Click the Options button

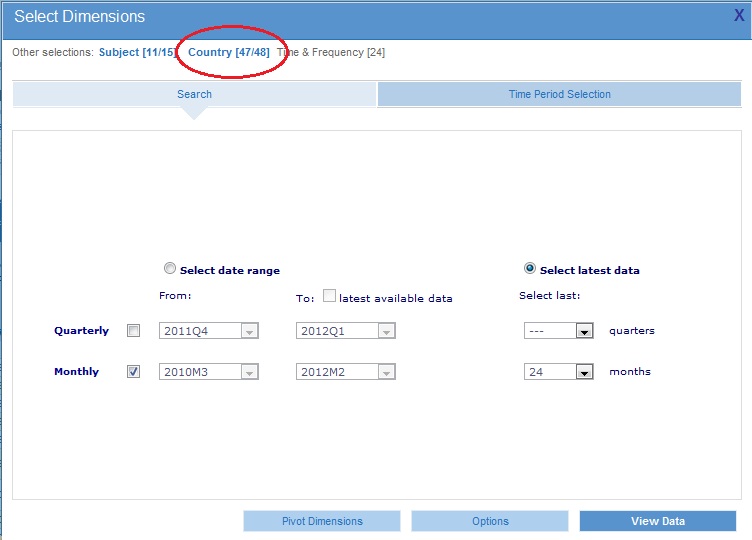coord(490,521)
